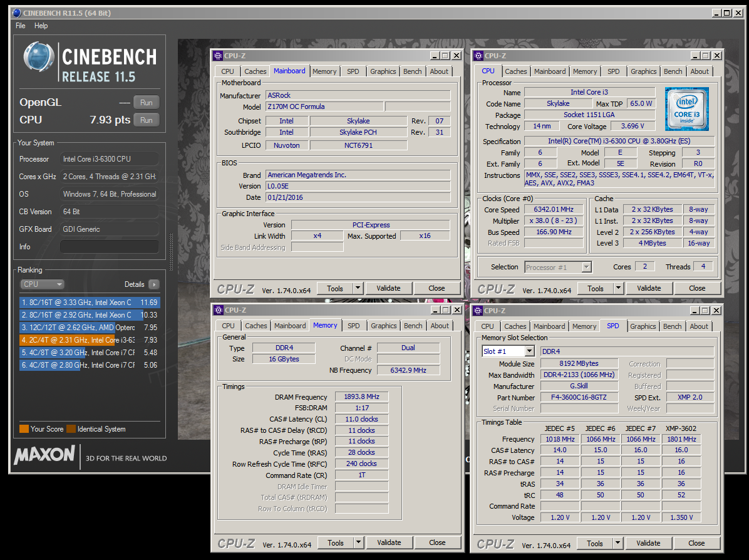This screenshot has width=749, height=560.
Task: Select ranking row 3 AMD Opteron 7.95
Action: pos(90,328)
